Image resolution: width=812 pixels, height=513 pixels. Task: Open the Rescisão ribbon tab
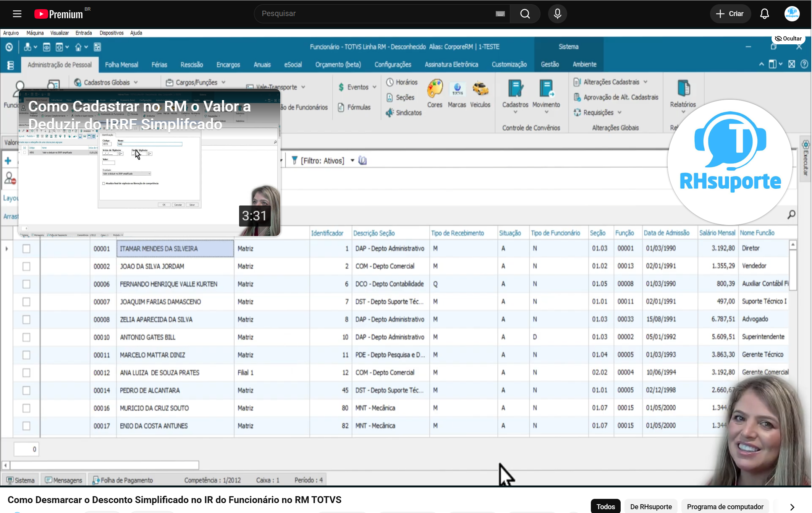[x=192, y=65]
